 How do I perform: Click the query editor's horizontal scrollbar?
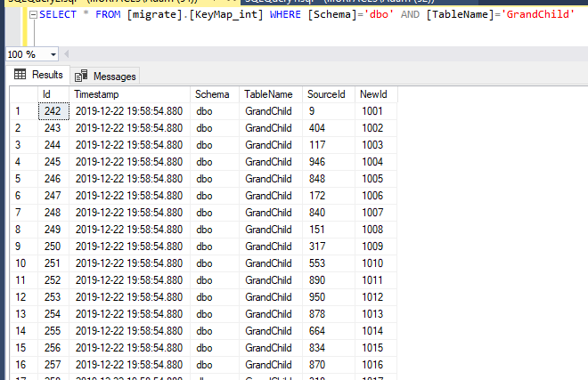pyautogui.click(x=312, y=54)
